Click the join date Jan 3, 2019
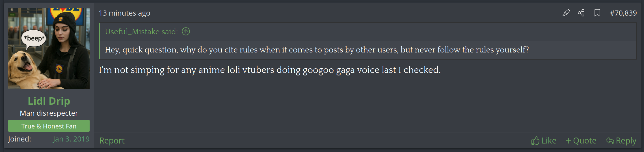This screenshot has height=152, width=644. tap(71, 139)
